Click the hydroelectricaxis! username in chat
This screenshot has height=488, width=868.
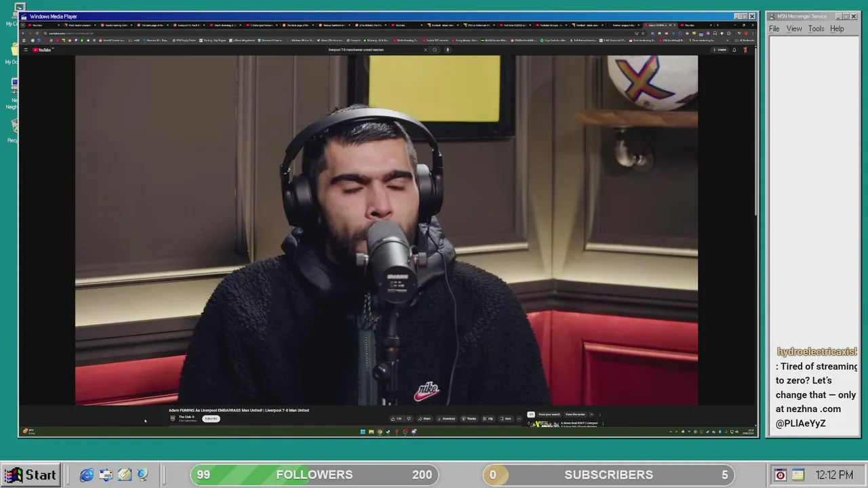click(x=816, y=352)
